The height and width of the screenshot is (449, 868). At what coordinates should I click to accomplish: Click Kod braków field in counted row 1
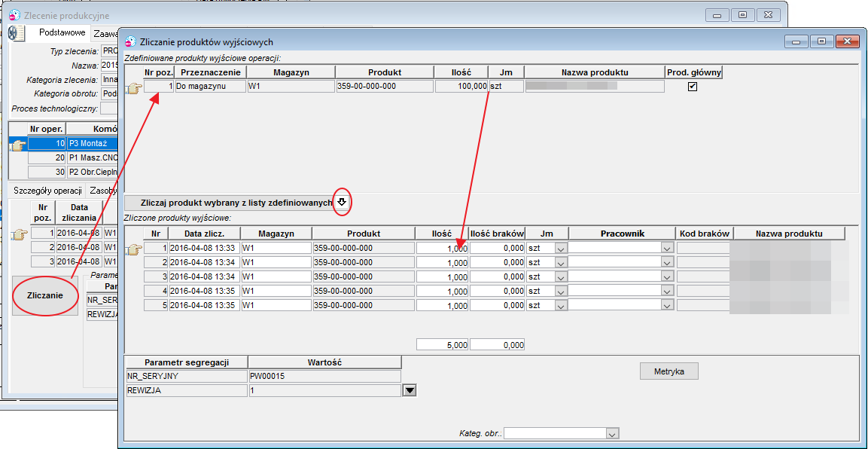coord(704,248)
